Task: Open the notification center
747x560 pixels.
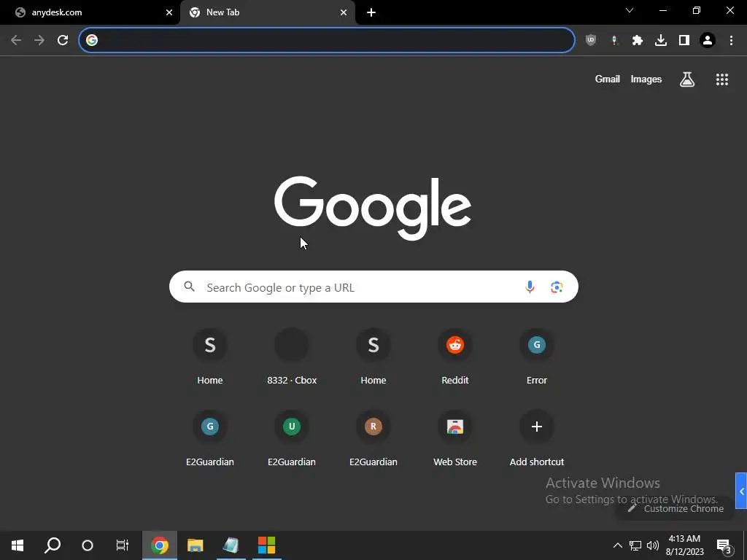Action: 724,545
